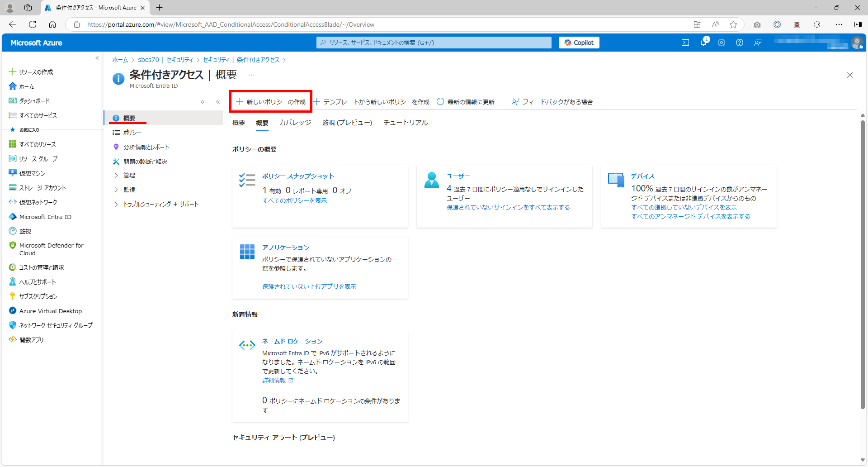
Task: Click 保護されていないサインインをすべて表示する
Action: [509, 207]
